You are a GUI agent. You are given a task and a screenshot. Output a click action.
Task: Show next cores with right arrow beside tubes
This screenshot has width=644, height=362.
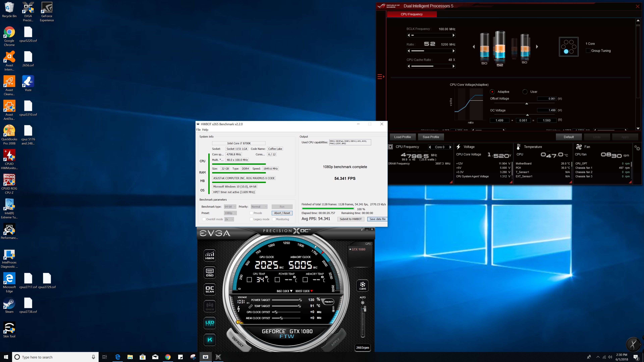click(537, 47)
